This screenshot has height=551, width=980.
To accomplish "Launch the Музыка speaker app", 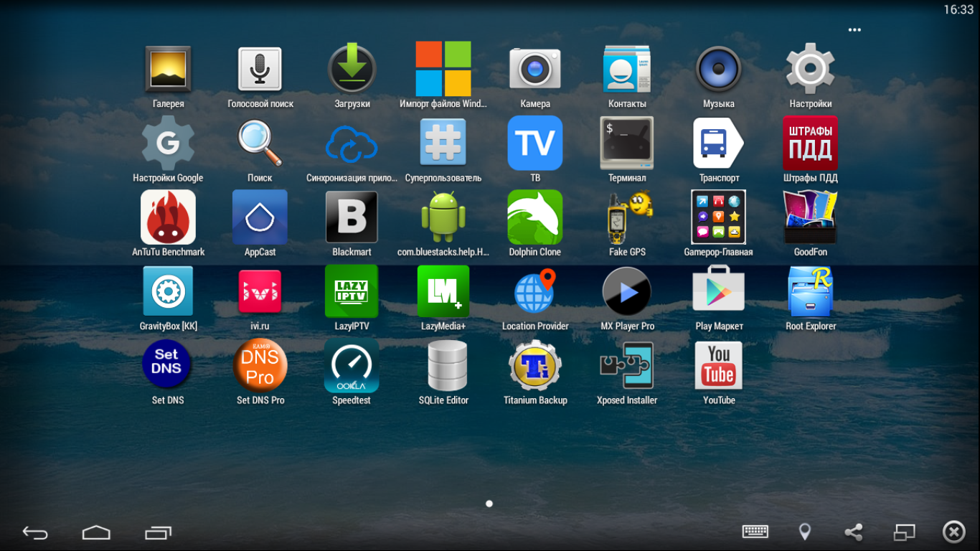I will pyautogui.click(x=719, y=69).
